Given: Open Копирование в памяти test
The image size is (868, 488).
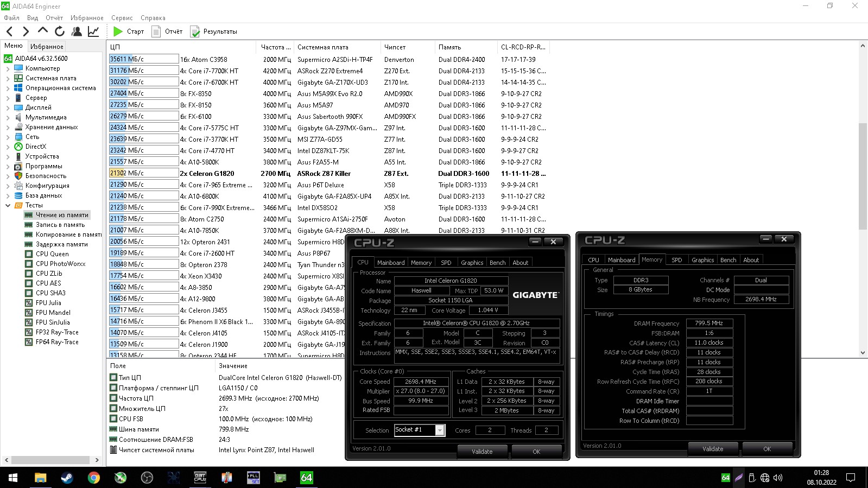Looking at the screenshot, I should click(68, 235).
